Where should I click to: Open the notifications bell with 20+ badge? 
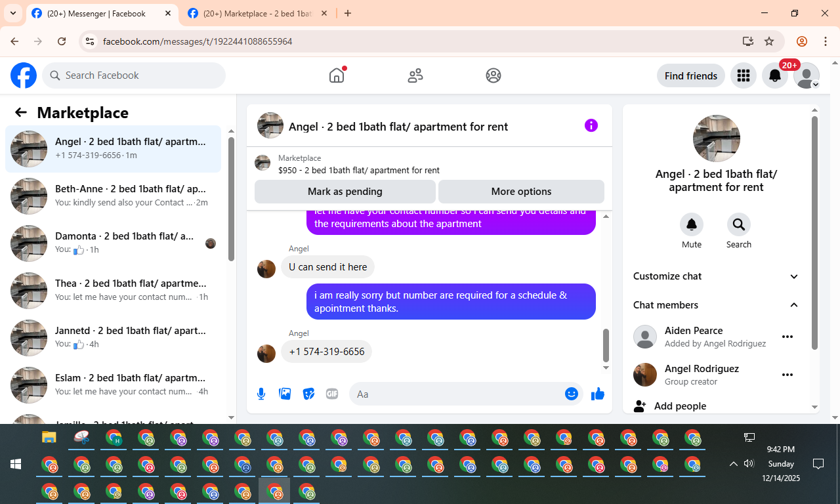(775, 75)
